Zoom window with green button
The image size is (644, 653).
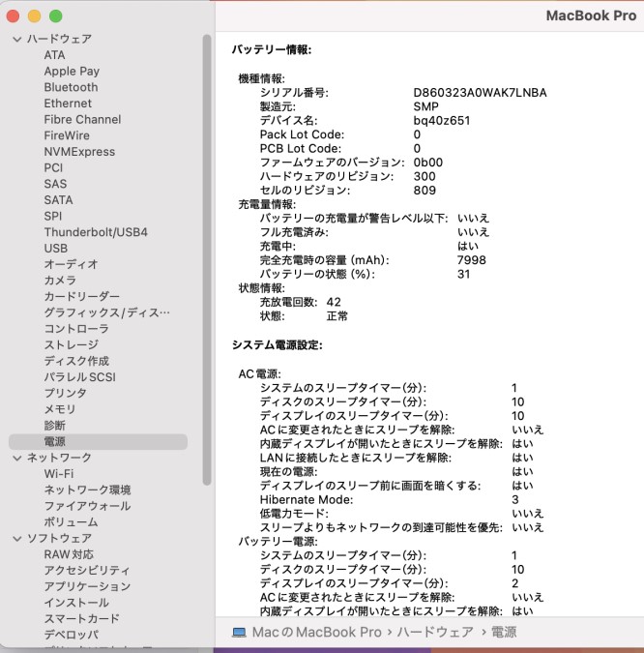[x=56, y=16]
